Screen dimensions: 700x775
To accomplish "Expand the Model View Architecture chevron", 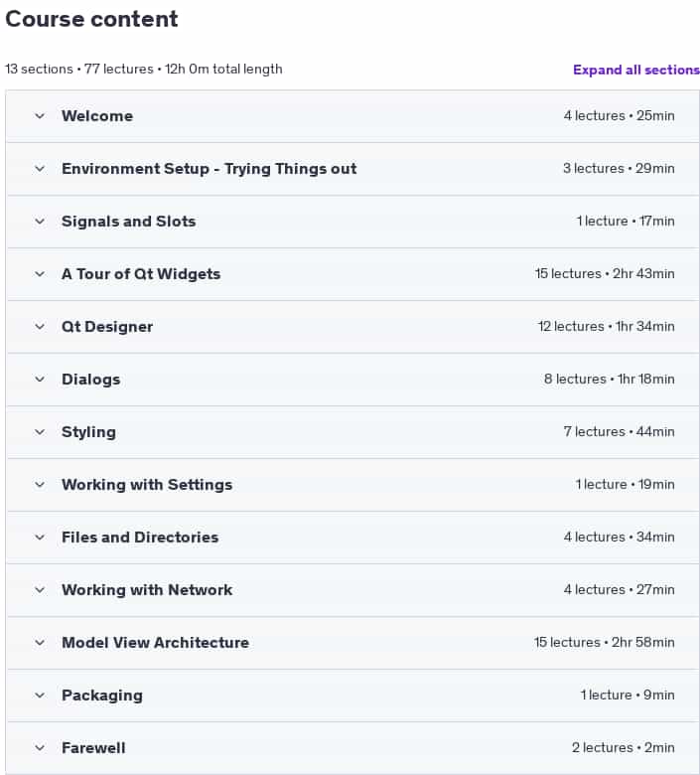I will click(40, 643).
